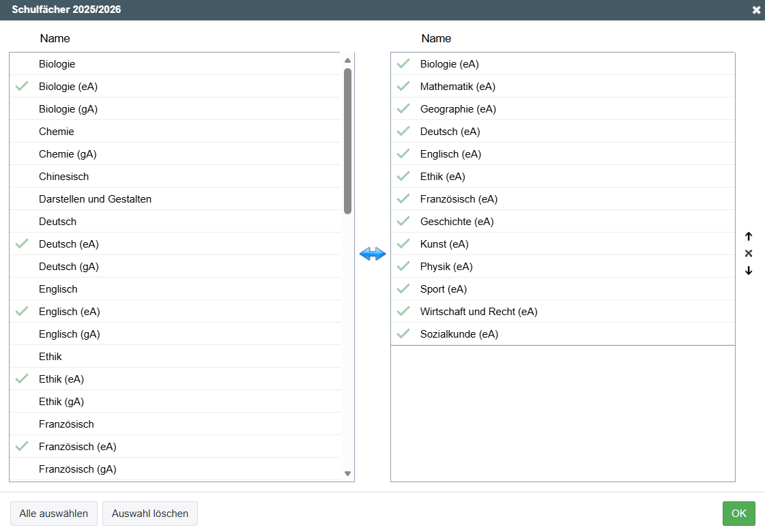The width and height of the screenshot is (765, 532).
Task: Remove selected subject with the X icon
Action: 749,254
